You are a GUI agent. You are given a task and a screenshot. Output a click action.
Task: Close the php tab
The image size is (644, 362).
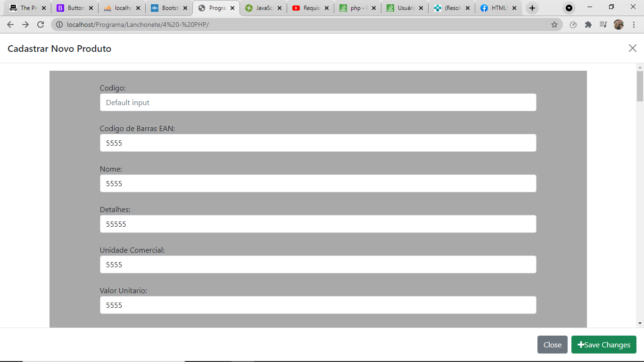pos(374,8)
